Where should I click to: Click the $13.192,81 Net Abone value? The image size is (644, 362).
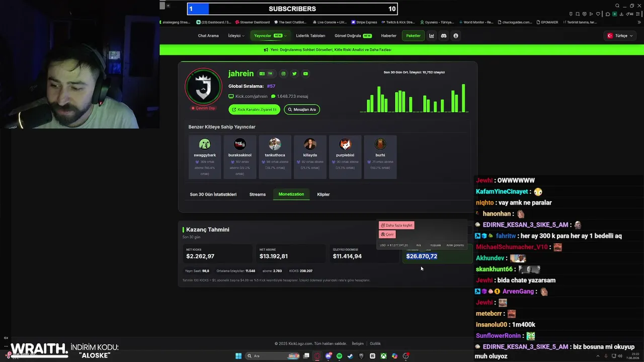point(274,256)
